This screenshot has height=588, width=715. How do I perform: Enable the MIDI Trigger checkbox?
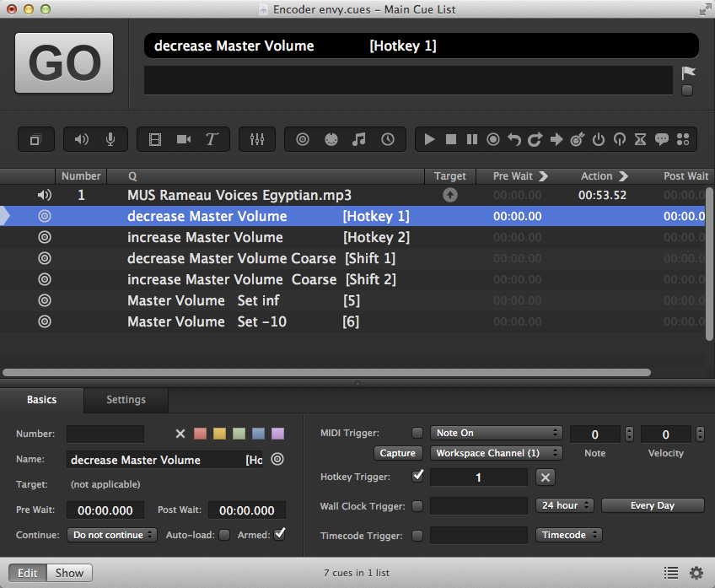[417, 433]
